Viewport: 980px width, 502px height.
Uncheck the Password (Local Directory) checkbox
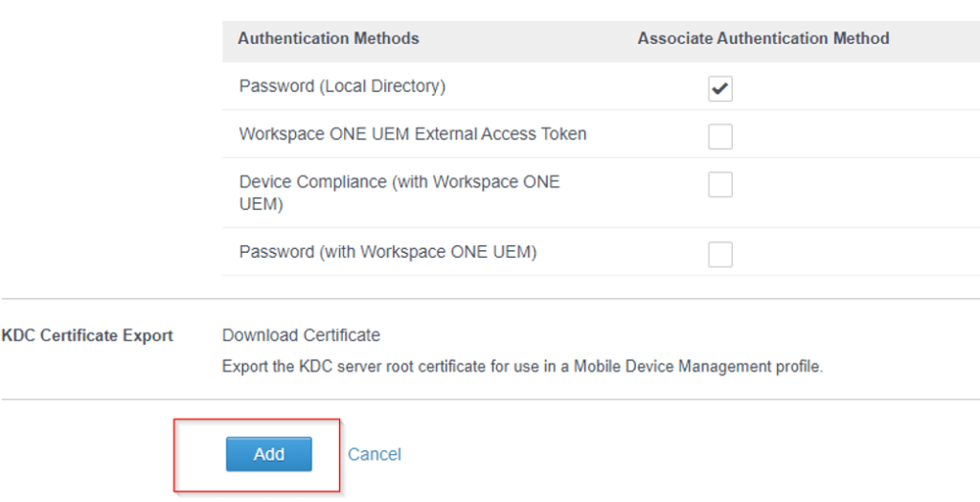pyautogui.click(x=720, y=89)
